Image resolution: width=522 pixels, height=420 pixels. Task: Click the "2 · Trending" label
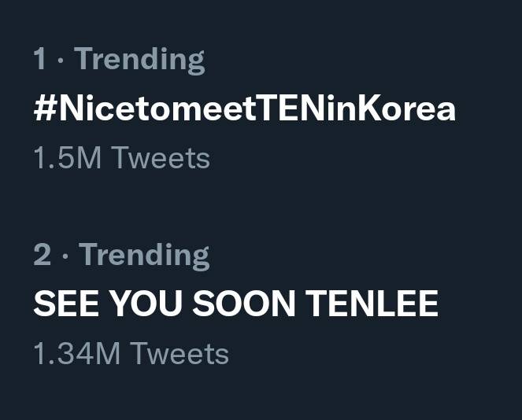pos(121,256)
